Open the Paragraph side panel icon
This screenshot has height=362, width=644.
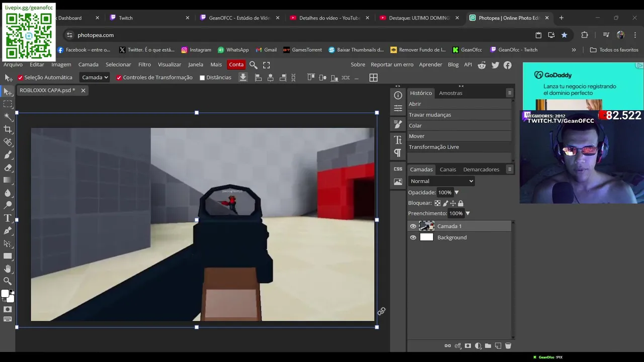(398, 152)
